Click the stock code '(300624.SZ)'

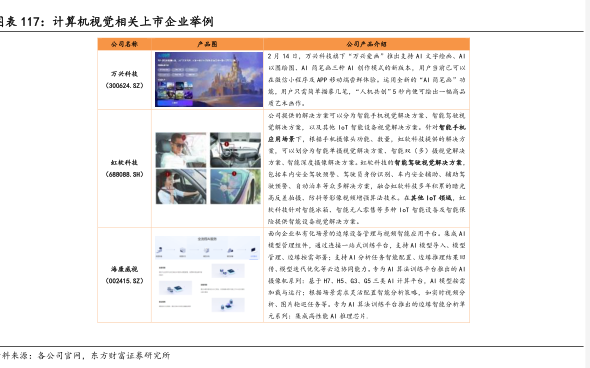coord(125,85)
